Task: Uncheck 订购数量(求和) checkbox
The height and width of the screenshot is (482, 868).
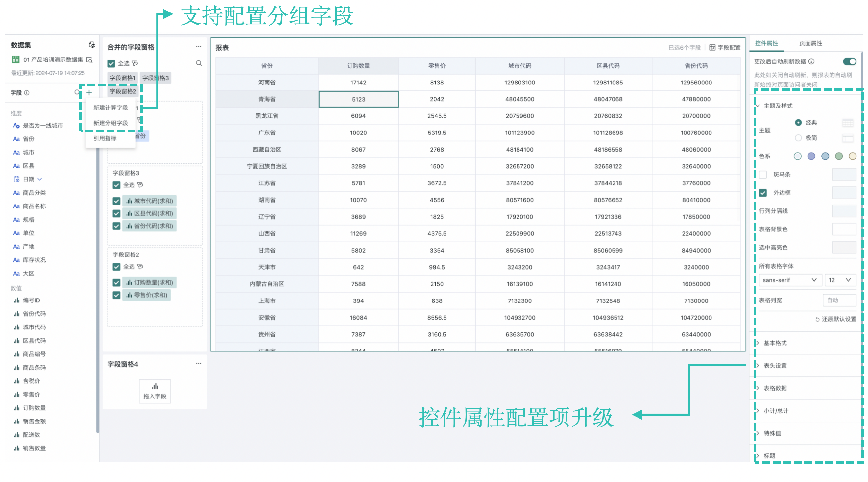Action: (x=117, y=282)
